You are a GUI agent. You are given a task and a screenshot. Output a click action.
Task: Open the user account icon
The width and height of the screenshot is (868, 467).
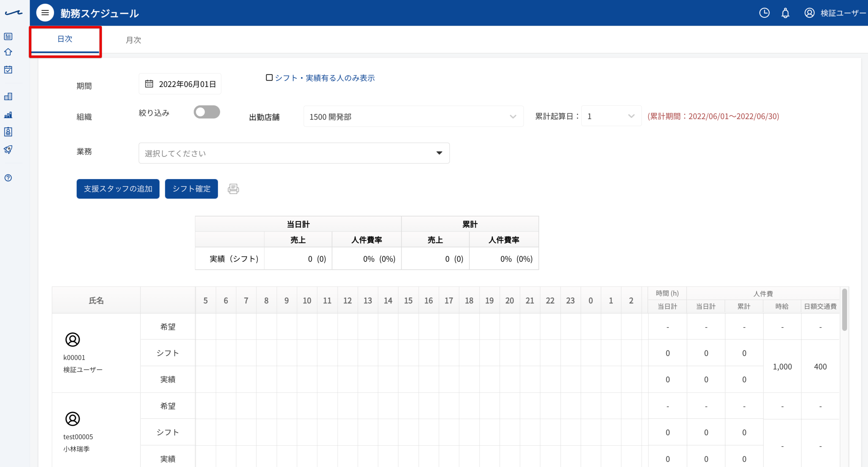(809, 13)
